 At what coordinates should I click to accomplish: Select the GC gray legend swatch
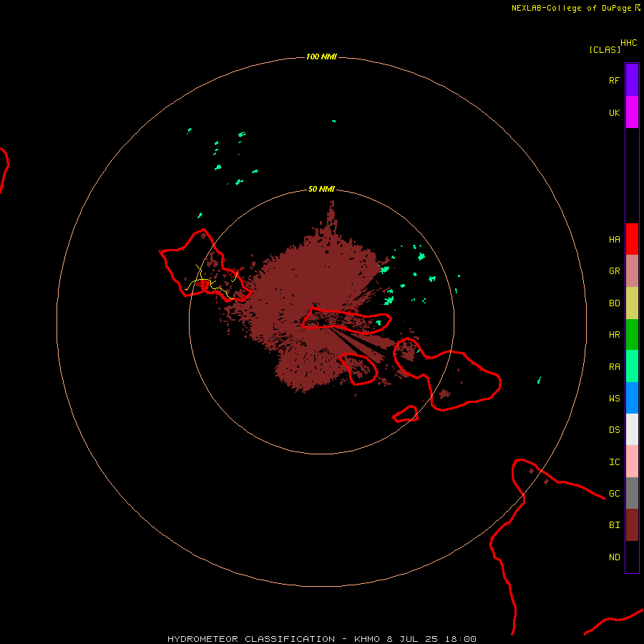click(632, 493)
